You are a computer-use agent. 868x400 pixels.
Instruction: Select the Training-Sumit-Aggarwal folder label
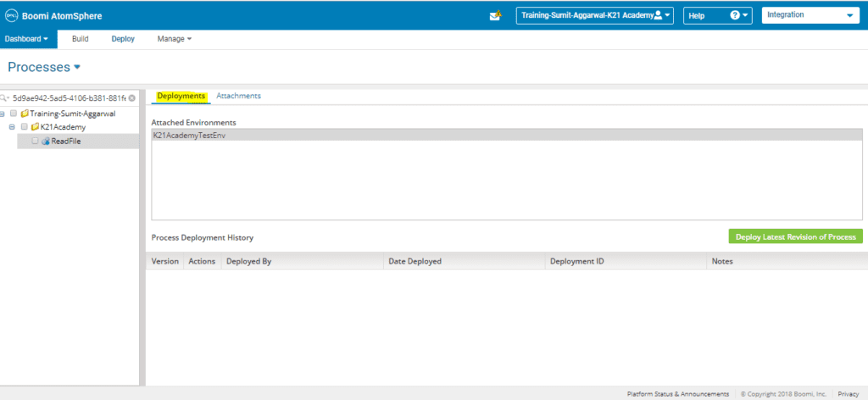click(73, 114)
